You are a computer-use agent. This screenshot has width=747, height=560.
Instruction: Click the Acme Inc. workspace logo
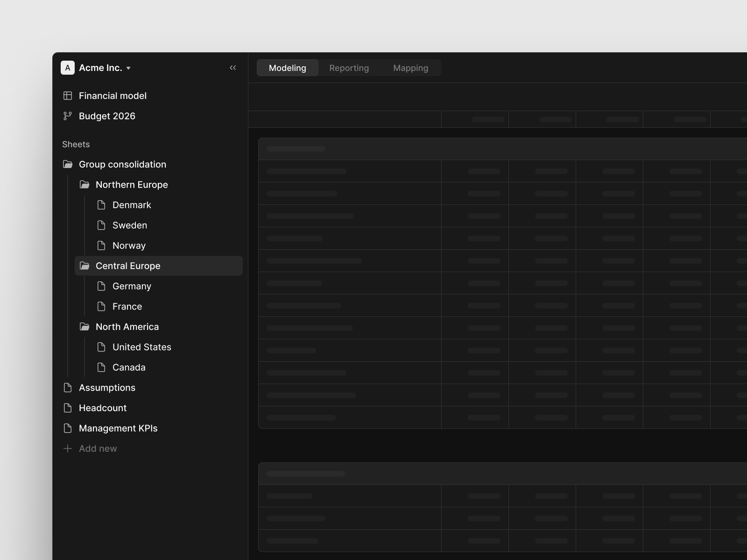point(68,68)
